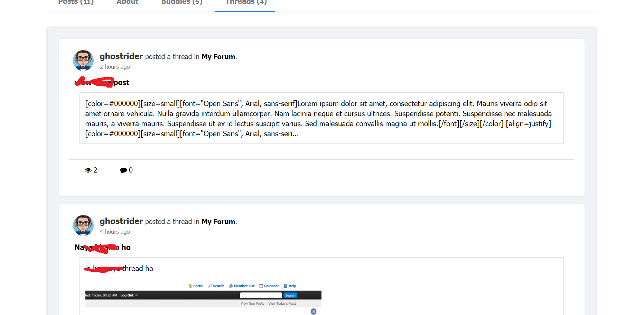This screenshot has width=644, height=315.
Task: Open the About tab
Action: tap(127, 3)
